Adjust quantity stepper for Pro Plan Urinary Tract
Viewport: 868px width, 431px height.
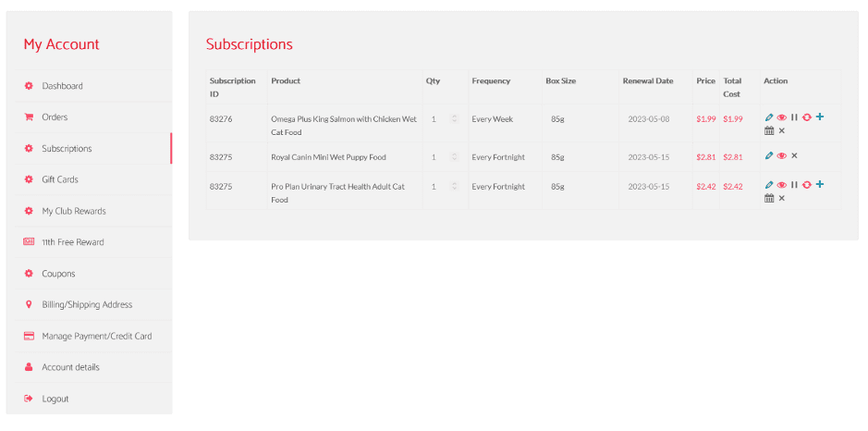click(454, 187)
